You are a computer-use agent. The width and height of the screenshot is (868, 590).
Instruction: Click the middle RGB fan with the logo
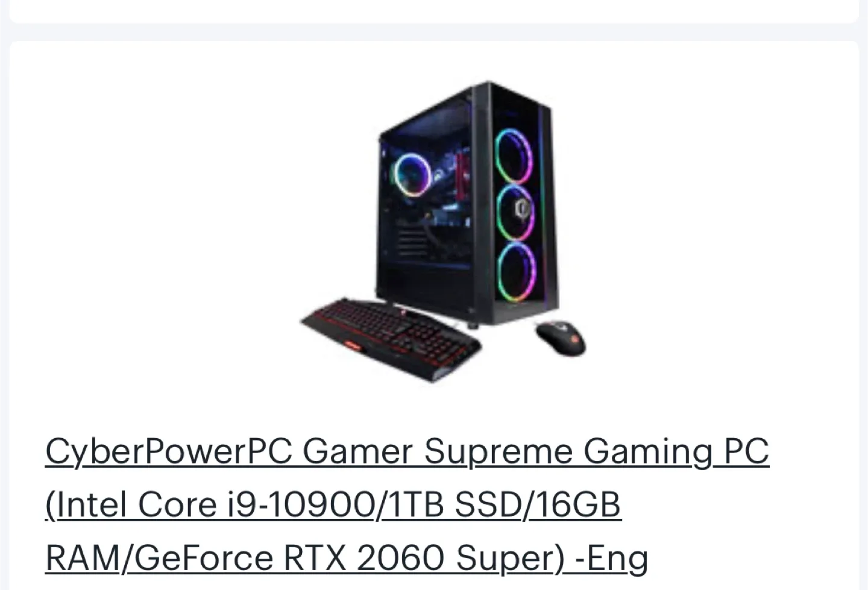515,212
